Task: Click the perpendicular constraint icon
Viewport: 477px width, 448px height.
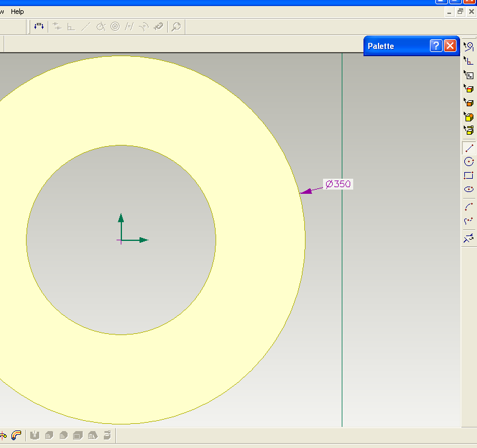Action: 71,27
